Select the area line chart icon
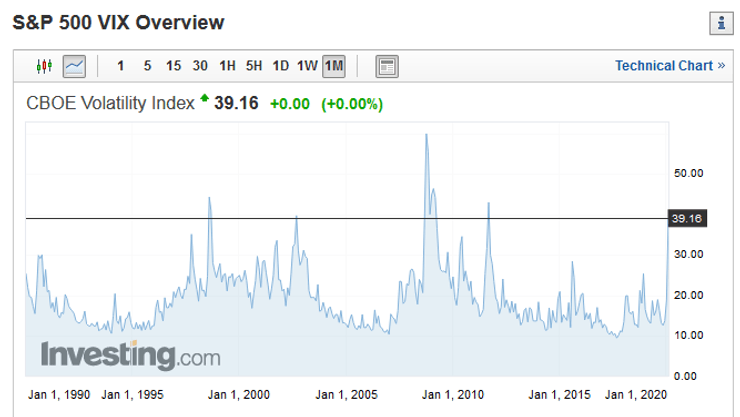 click(x=75, y=67)
